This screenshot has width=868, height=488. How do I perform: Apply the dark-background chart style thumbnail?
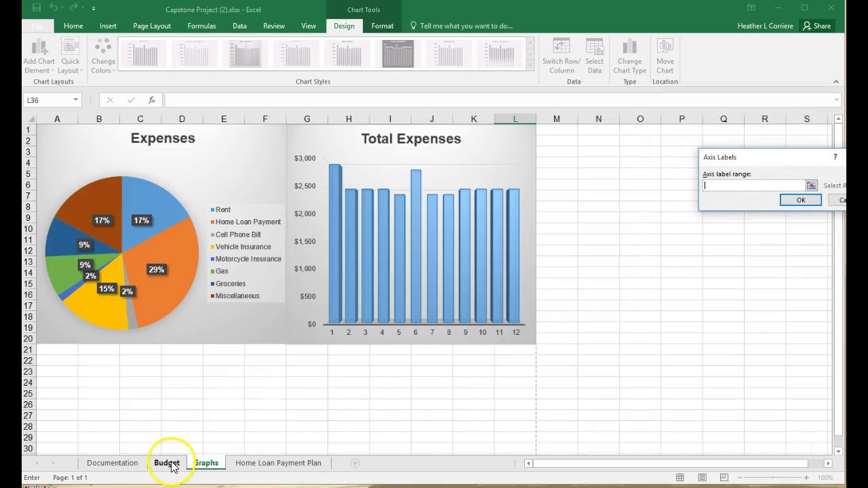pos(398,54)
